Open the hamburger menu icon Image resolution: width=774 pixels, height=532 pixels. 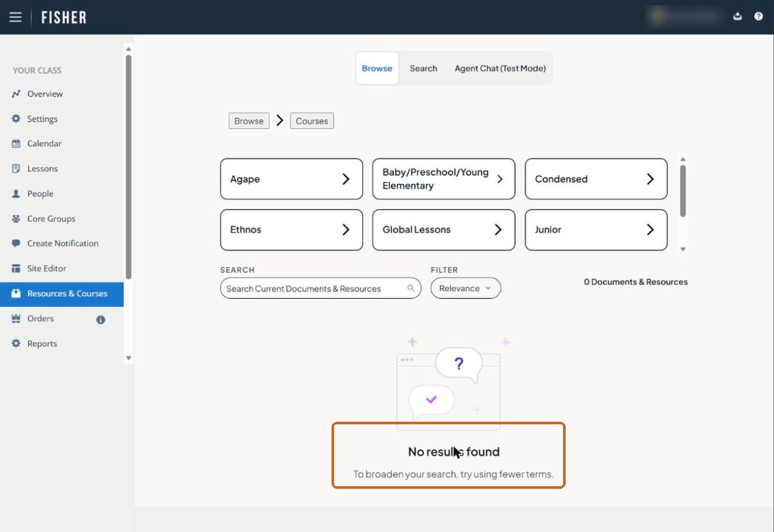pos(15,17)
